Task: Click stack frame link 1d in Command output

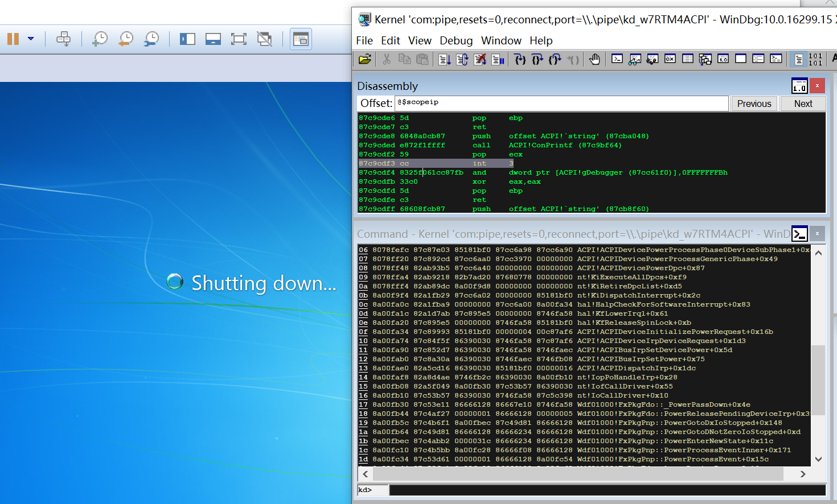Action: coord(363,459)
